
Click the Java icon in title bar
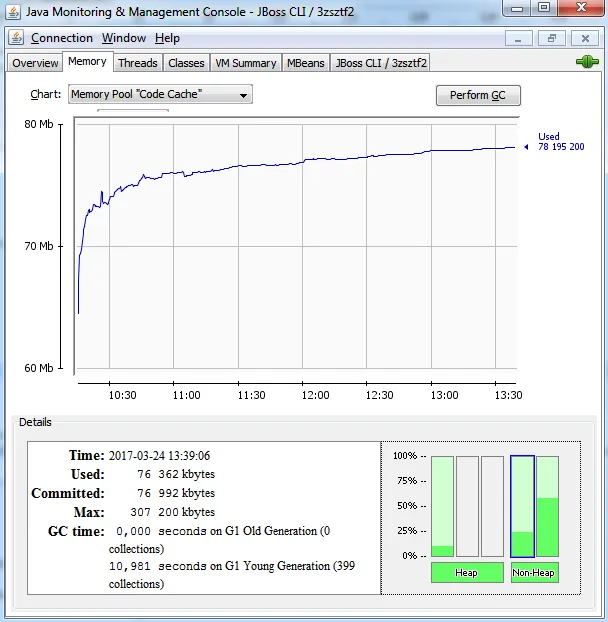[x=13, y=12]
